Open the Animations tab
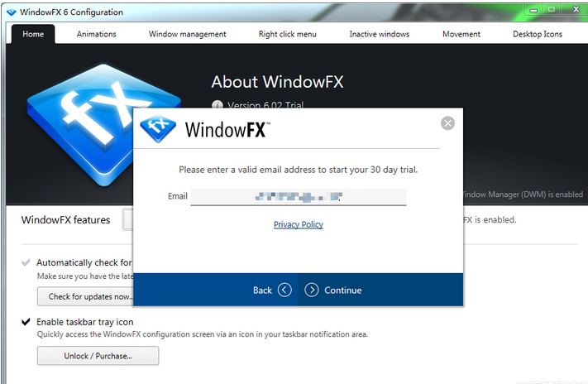 [x=97, y=34]
